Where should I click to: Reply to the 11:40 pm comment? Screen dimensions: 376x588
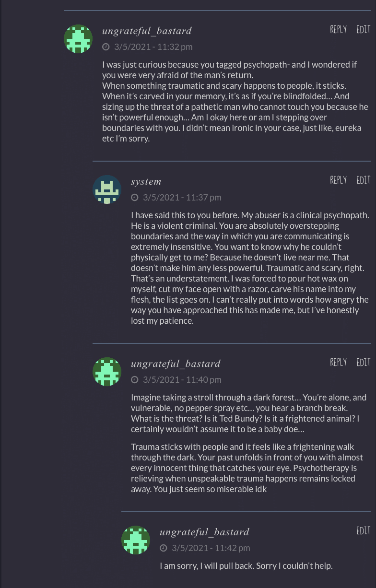[338, 363]
